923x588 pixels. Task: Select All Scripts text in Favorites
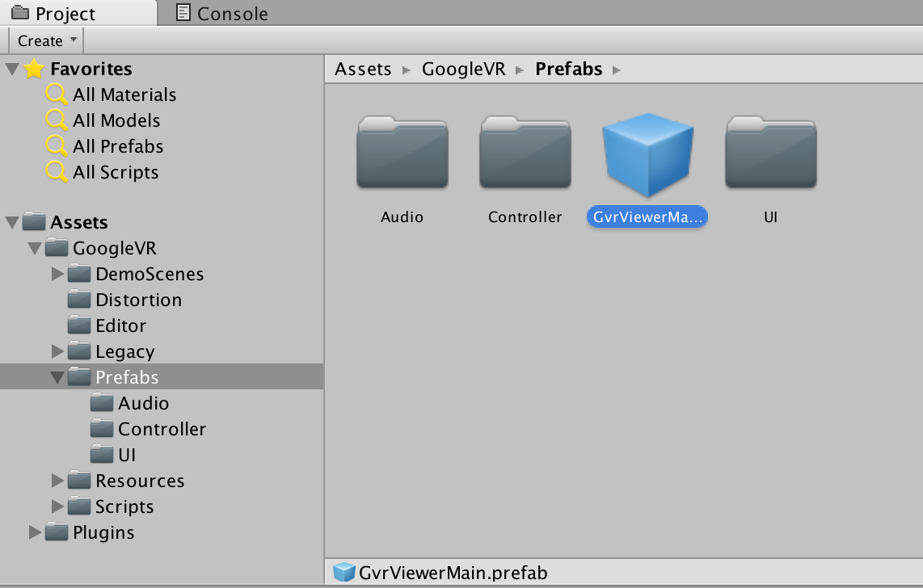[116, 173]
